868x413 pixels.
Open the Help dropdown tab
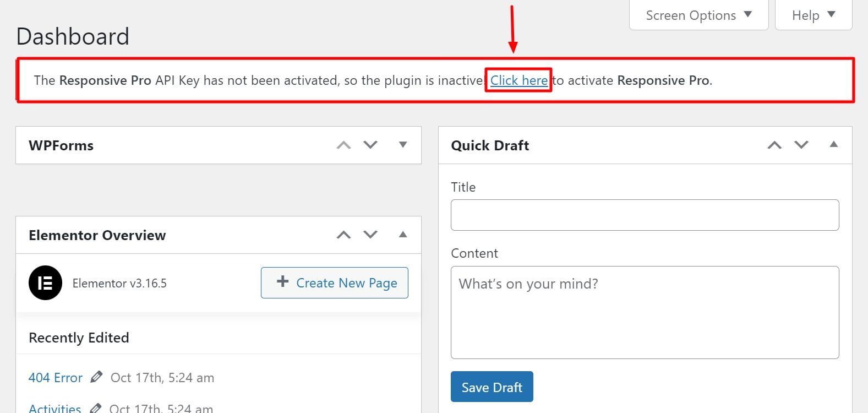pos(814,15)
